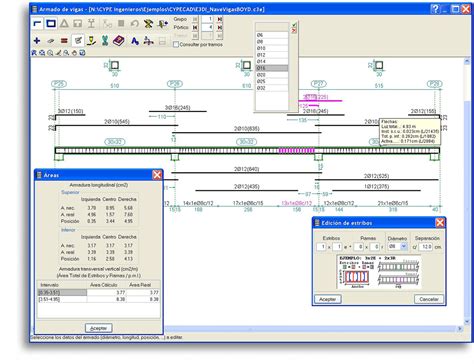Click the blue plus add icon
Screen dimensions: 474x364
pyautogui.click(x=37, y=41)
